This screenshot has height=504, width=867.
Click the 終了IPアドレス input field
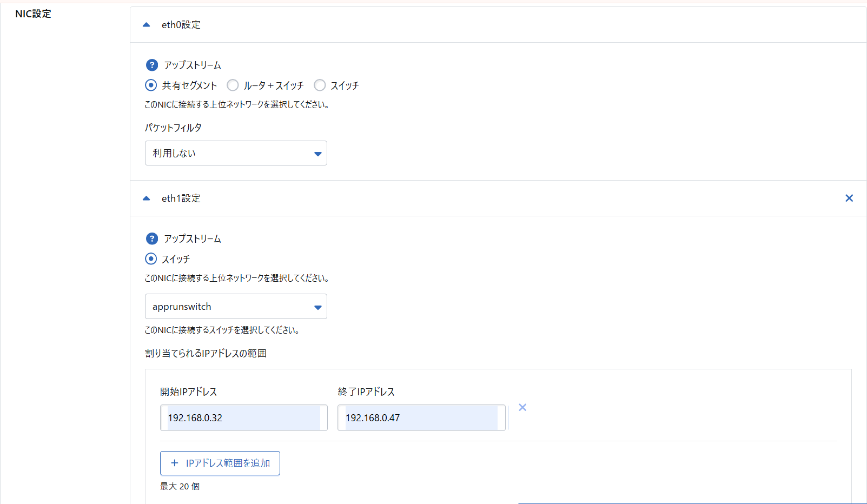[421, 418]
